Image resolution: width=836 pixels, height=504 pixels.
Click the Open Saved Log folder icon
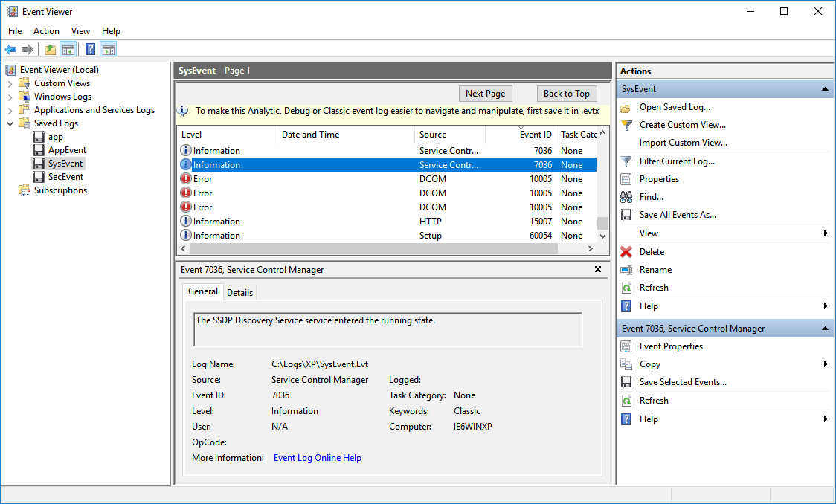(x=626, y=108)
